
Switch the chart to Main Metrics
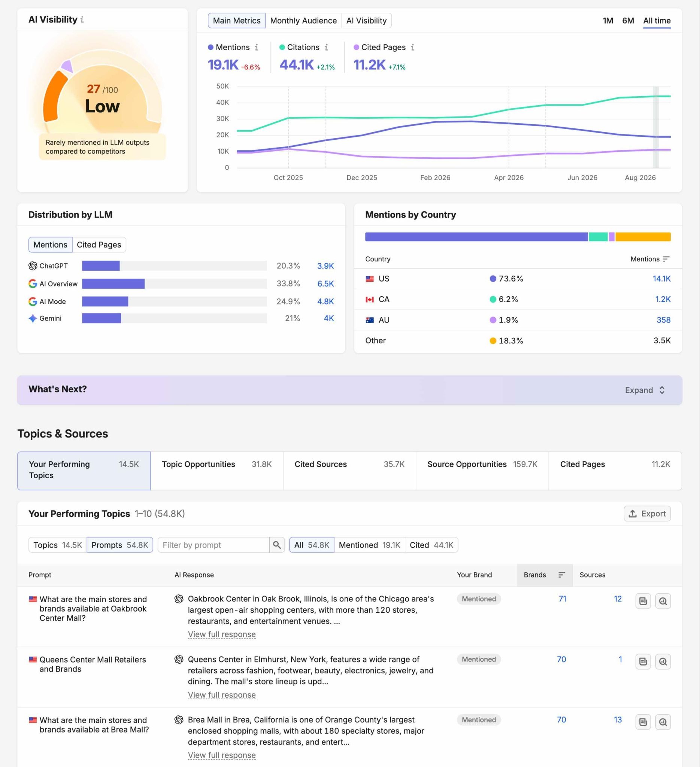[x=237, y=21]
